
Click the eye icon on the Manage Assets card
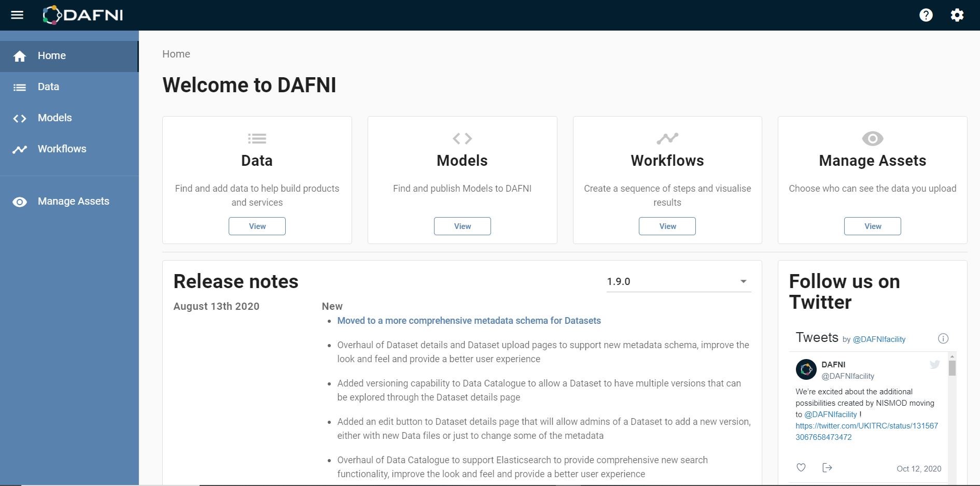873,138
